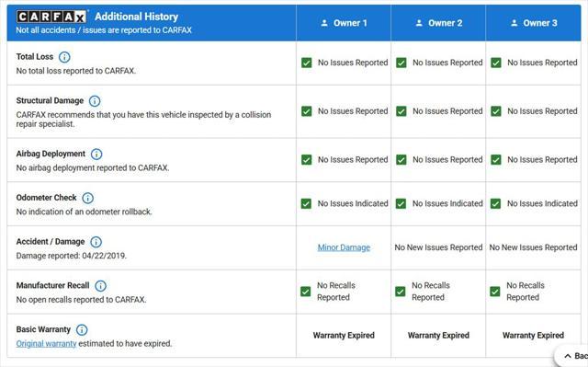
Task: Click Structural Damage green check for Owner 2
Action: [x=401, y=111]
